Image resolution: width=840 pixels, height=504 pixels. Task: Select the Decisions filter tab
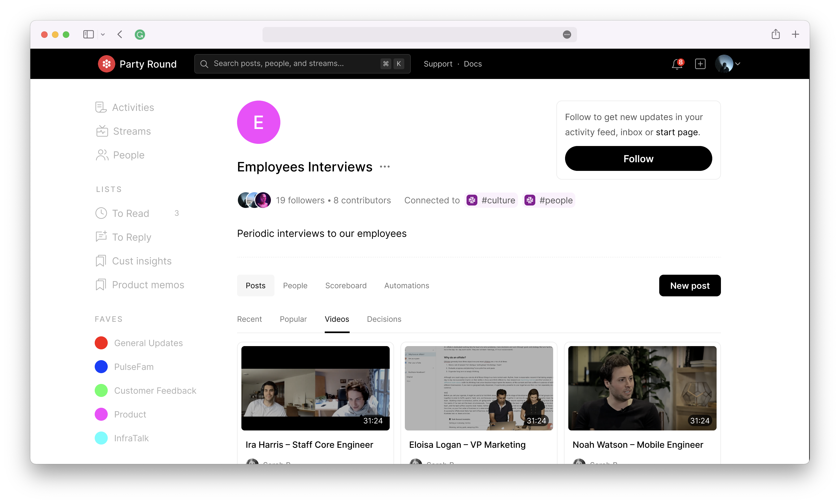click(x=384, y=319)
